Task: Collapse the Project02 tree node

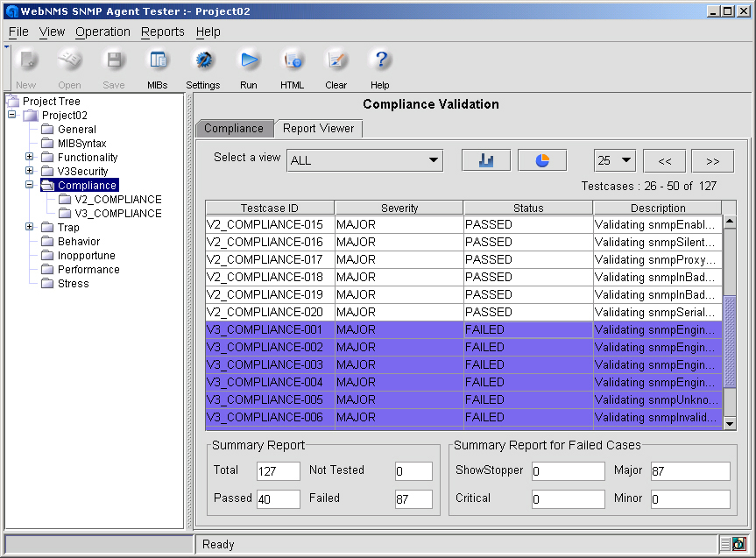Action: click(x=12, y=115)
